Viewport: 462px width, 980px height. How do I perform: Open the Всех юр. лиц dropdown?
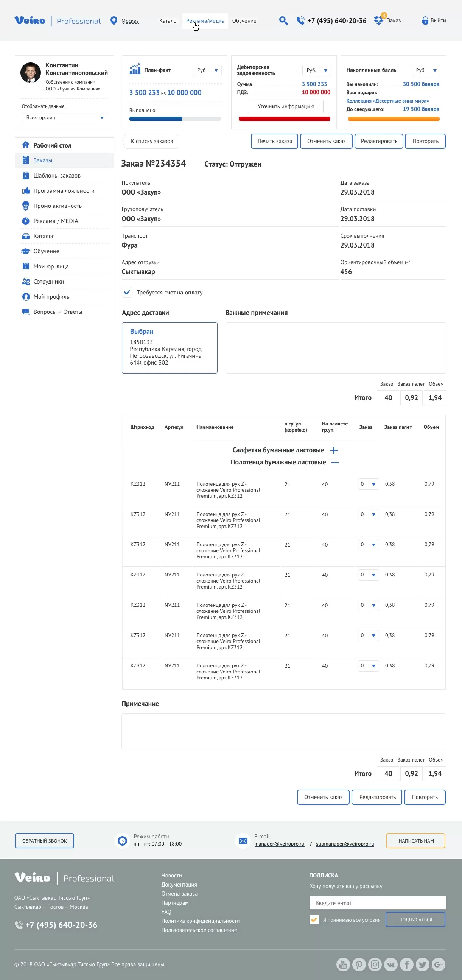65,118
